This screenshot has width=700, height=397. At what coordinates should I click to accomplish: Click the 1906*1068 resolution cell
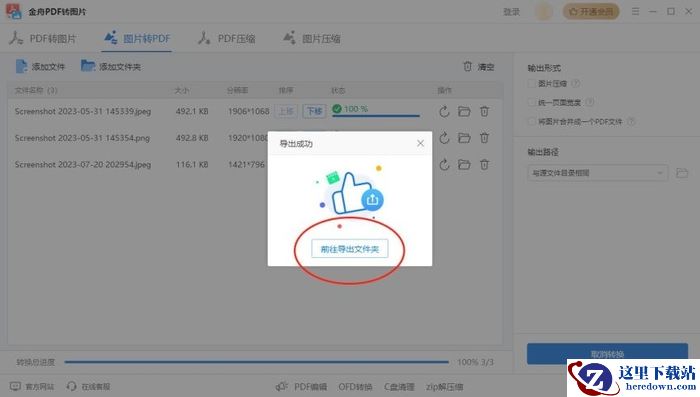coord(249,111)
